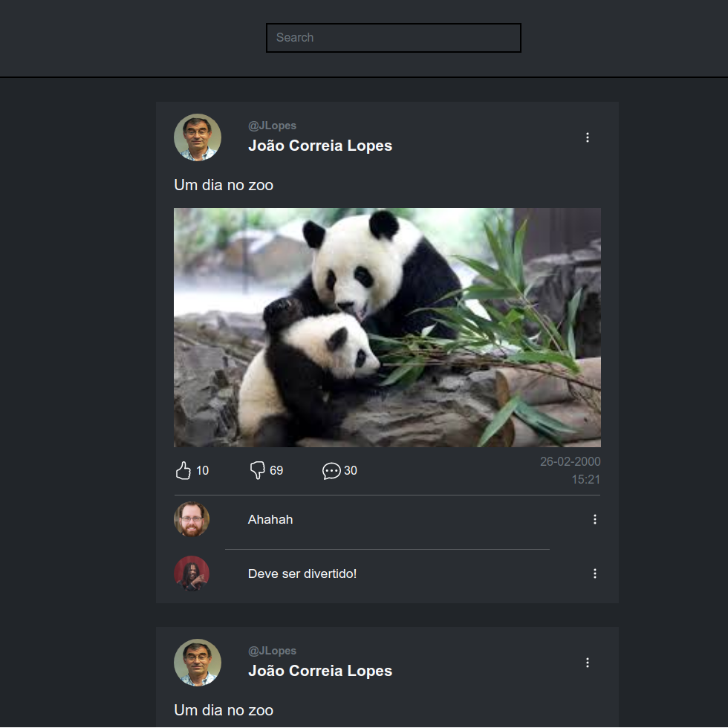Click the "Ahahah" comment text
728x728 pixels.
click(270, 520)
